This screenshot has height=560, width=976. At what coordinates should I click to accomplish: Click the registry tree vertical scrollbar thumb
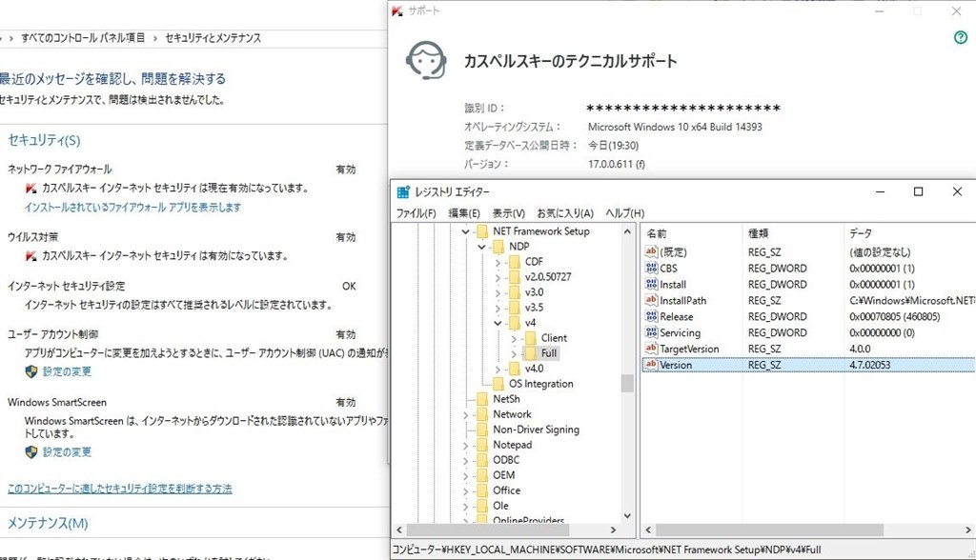coord(627,383)
